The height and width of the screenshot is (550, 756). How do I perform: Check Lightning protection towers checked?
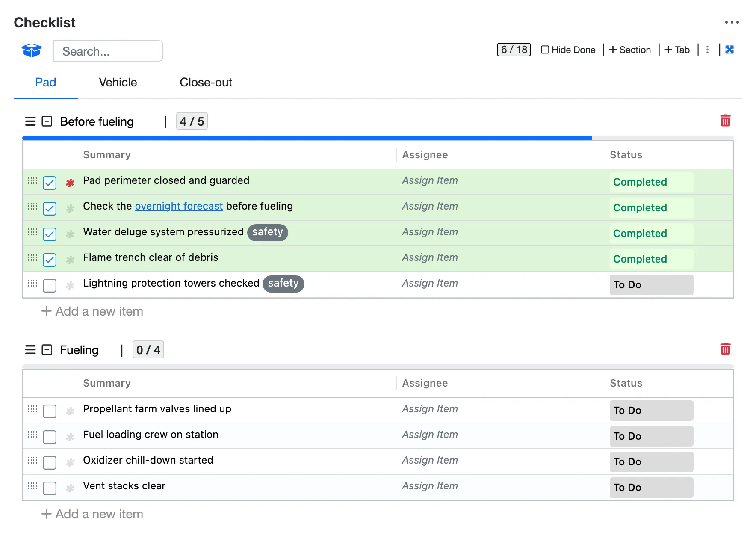[50, 286]
